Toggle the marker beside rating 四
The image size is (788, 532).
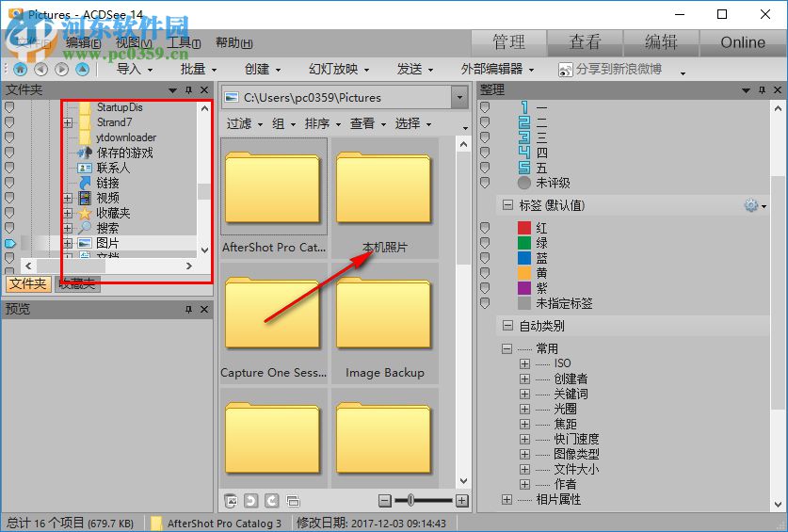485,153
